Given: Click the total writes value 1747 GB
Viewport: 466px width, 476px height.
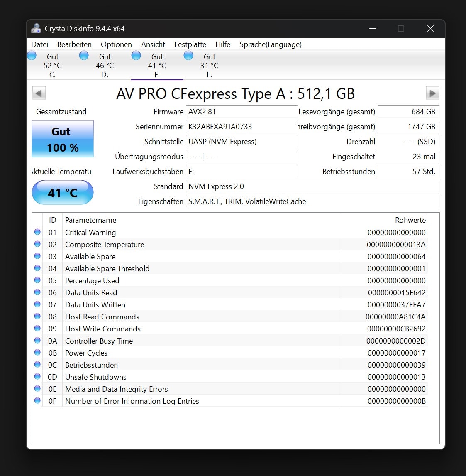Looking at the screenshot, I should [408, 127].
